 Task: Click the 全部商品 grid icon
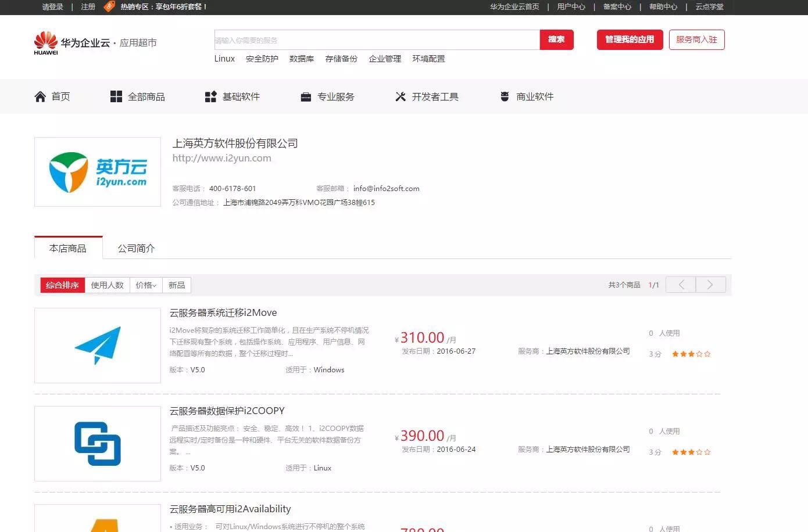pos(116,96)
